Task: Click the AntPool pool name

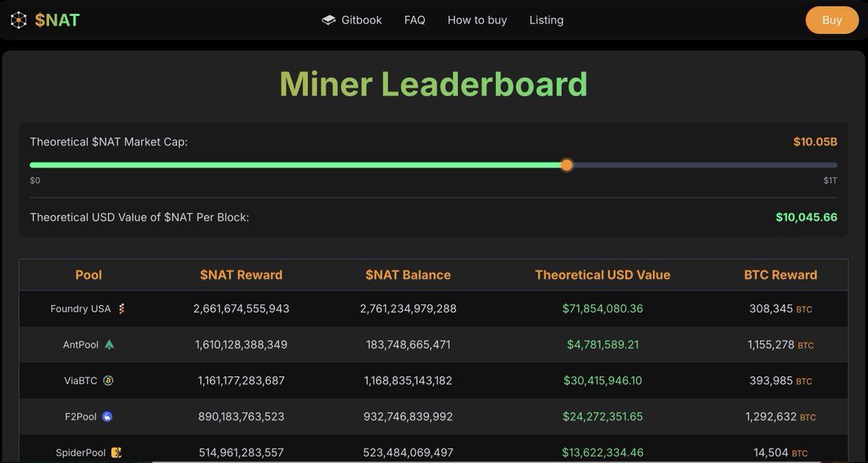Action: 81,345
